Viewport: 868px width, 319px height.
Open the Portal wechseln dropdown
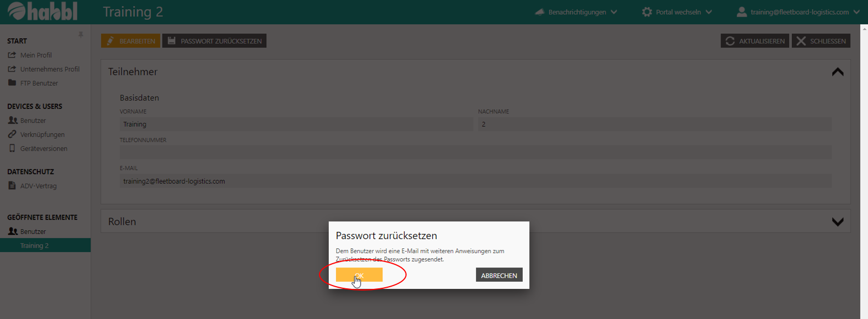(677, 12)
